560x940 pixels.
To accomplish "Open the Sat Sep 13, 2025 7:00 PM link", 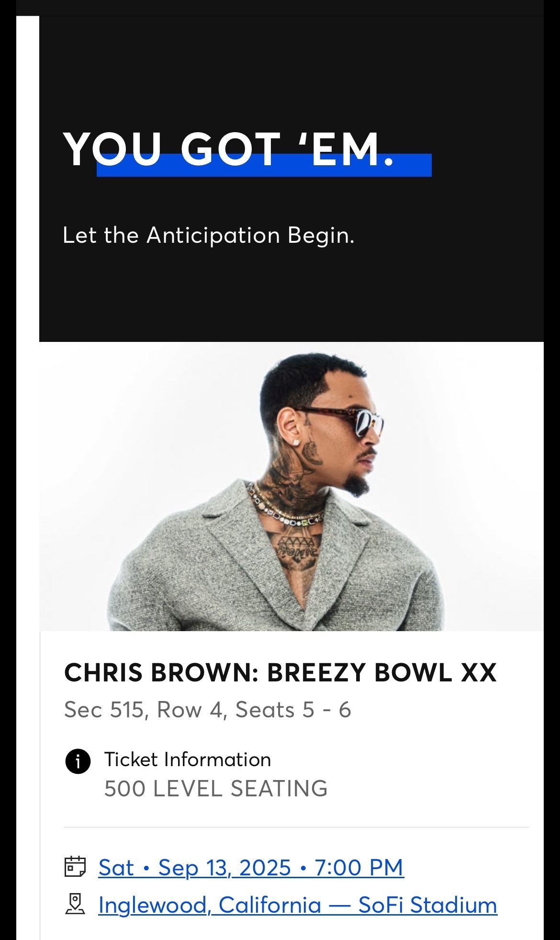I will click(251, 867).
